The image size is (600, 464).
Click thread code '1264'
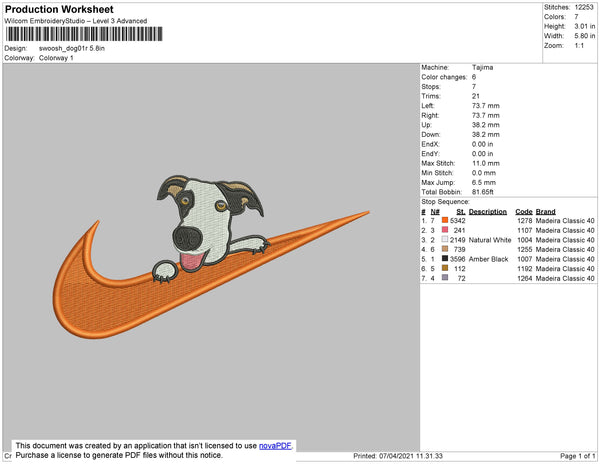(525, 278)
